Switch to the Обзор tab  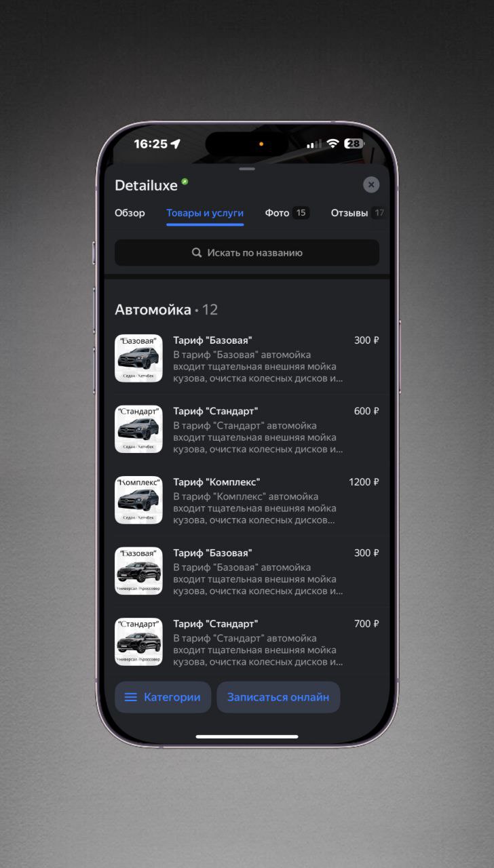pos(130,213)
